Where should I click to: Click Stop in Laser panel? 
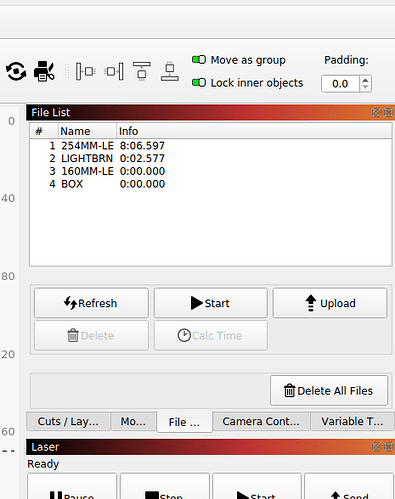(165, 486)
